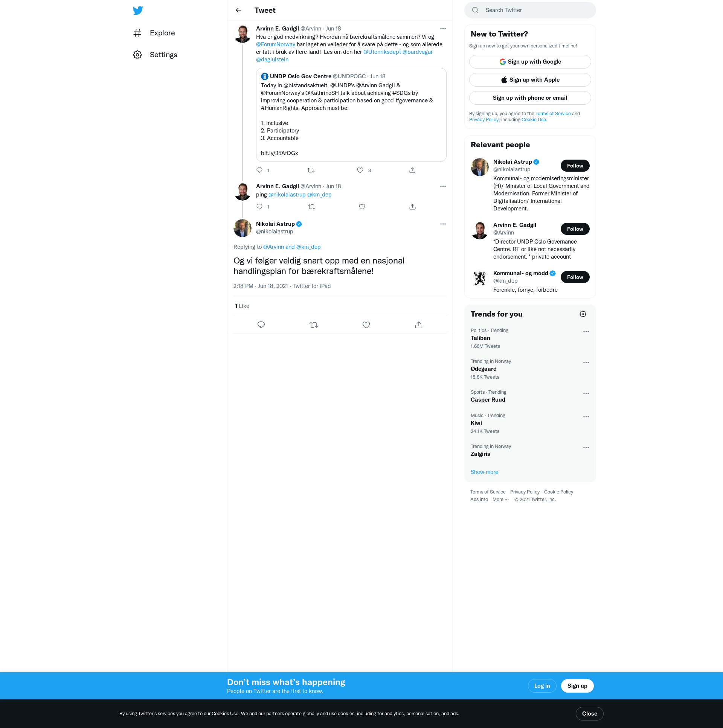
Task: Sign up with Google
Action: [529, 62]
